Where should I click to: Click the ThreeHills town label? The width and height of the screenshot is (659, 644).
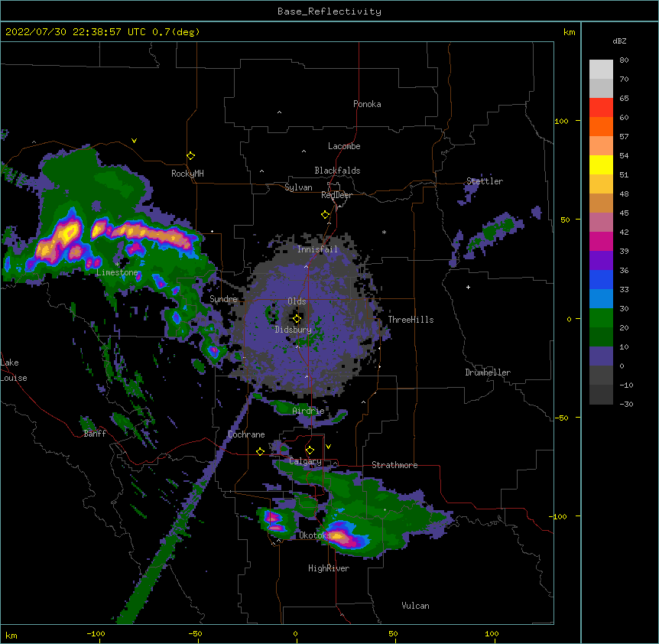pyautogui.click(x=411, y=320)
